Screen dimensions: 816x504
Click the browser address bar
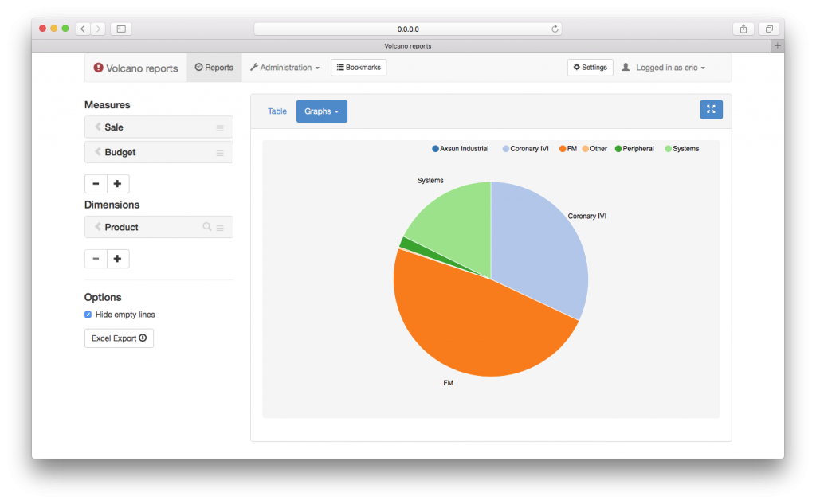pos(407,29)
